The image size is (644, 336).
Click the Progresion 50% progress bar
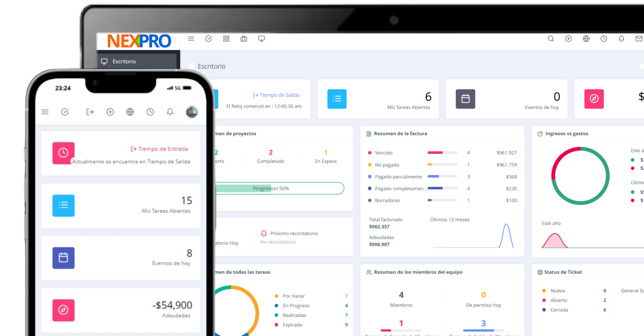(x=271, y=188)
